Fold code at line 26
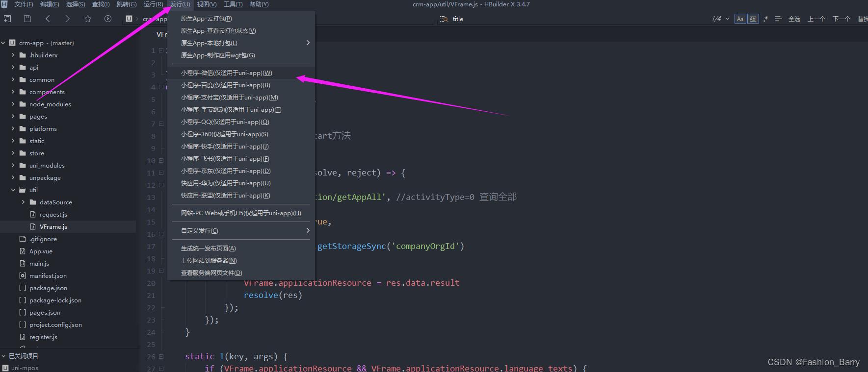The width and height of the screenshot is (868, 372). coord(161,357)
